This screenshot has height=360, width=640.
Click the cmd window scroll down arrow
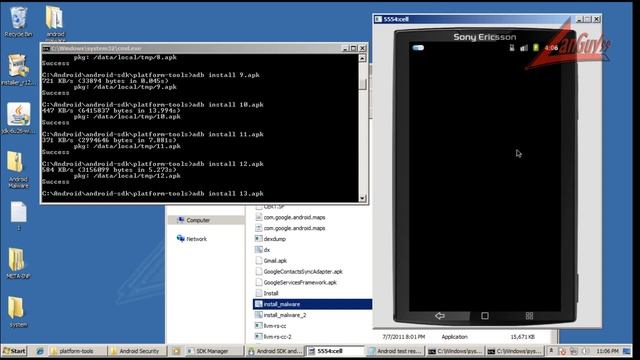click(362, 198)
